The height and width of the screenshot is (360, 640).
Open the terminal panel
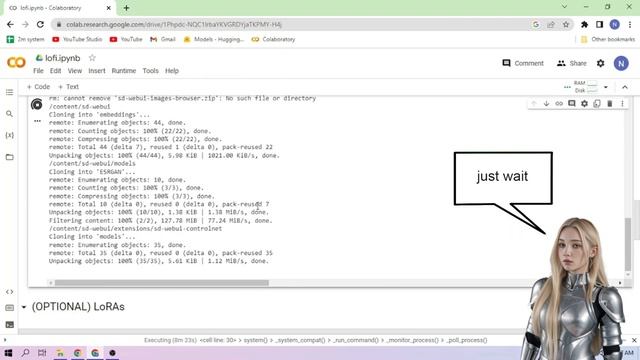pyautogui.click(x=9, y=324)
